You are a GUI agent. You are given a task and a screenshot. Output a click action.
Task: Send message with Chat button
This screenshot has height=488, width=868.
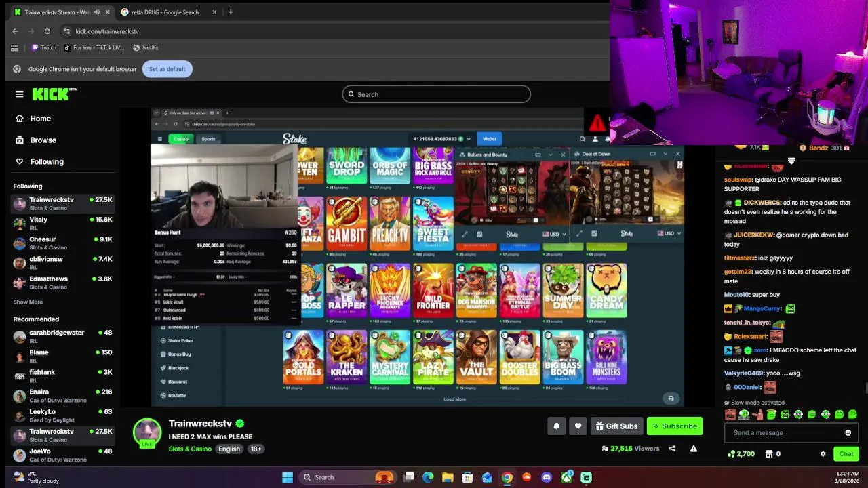coord(846,454)
